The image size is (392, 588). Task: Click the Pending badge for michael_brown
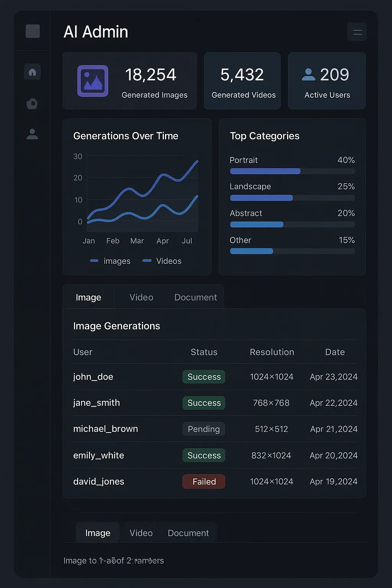(204, 429)
